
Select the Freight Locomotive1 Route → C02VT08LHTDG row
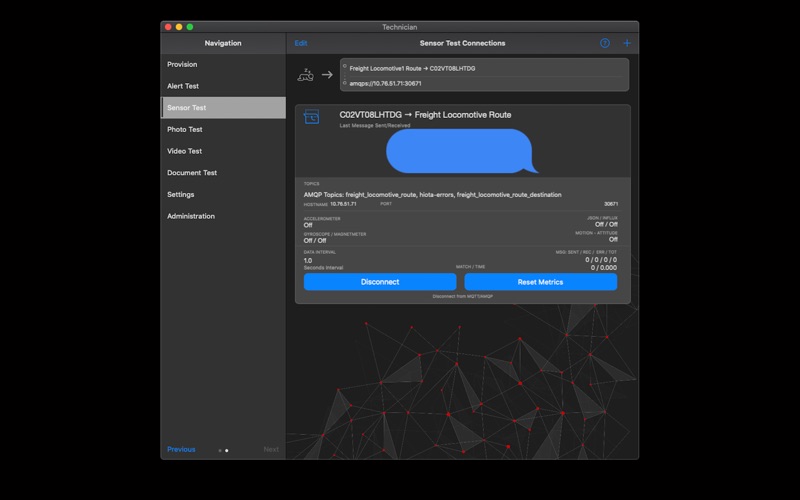tap(484, 68)
